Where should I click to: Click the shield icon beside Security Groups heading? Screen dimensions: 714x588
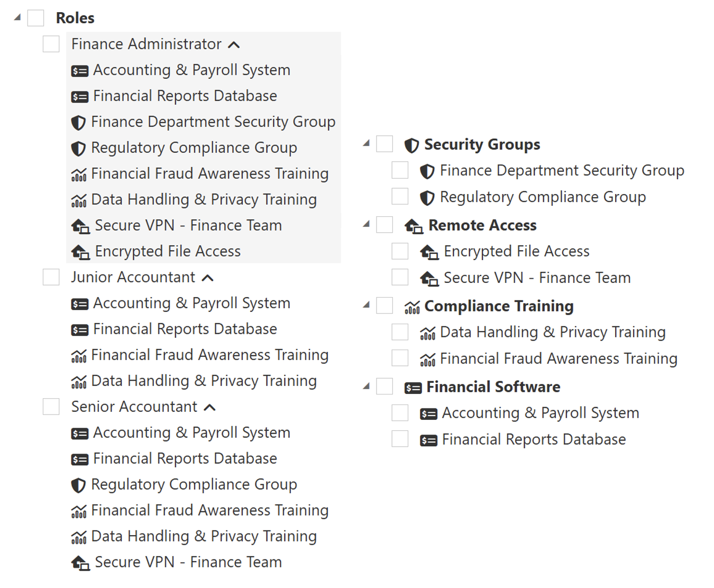(x=411, y=145)
